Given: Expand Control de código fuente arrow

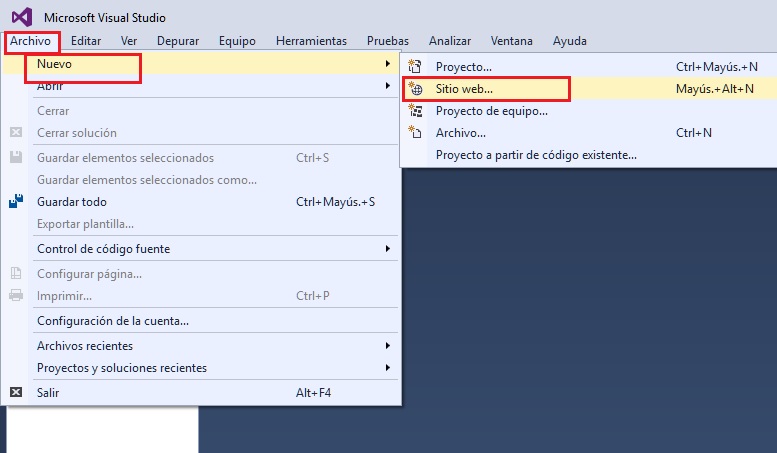Looking at the screenshot, I should (x=388, y=248).
